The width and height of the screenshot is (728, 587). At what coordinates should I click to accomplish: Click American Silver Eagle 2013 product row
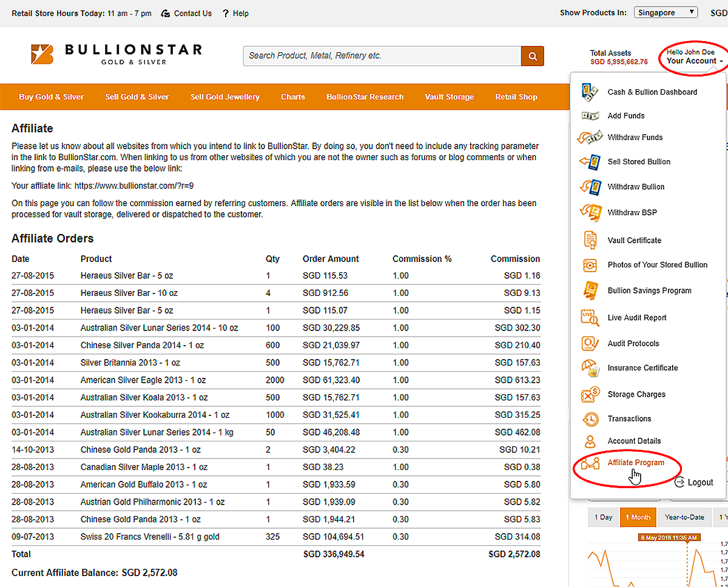[275, 380]
